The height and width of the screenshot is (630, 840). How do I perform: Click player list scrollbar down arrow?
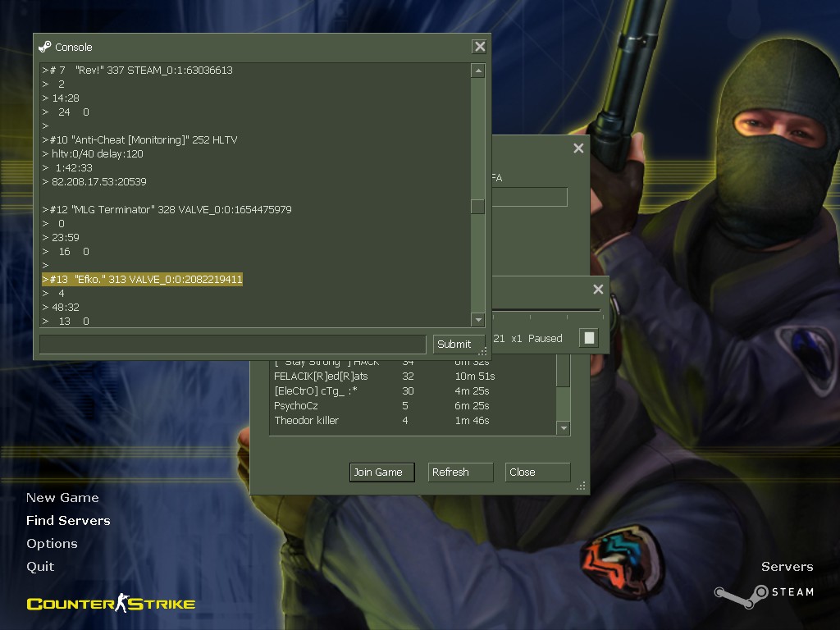click(x=563, y=428)
